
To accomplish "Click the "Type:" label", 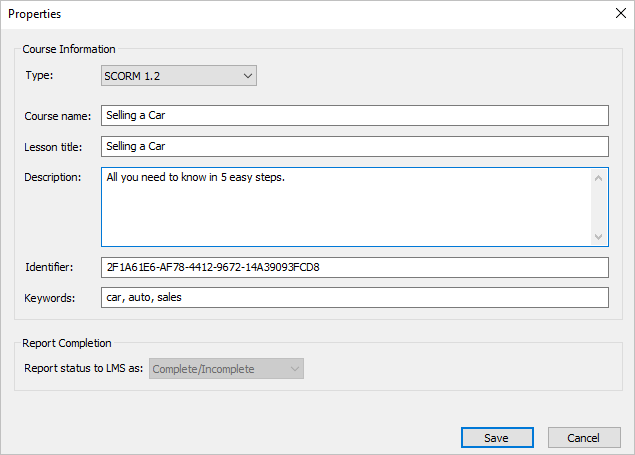I will [x=39, y=75].
